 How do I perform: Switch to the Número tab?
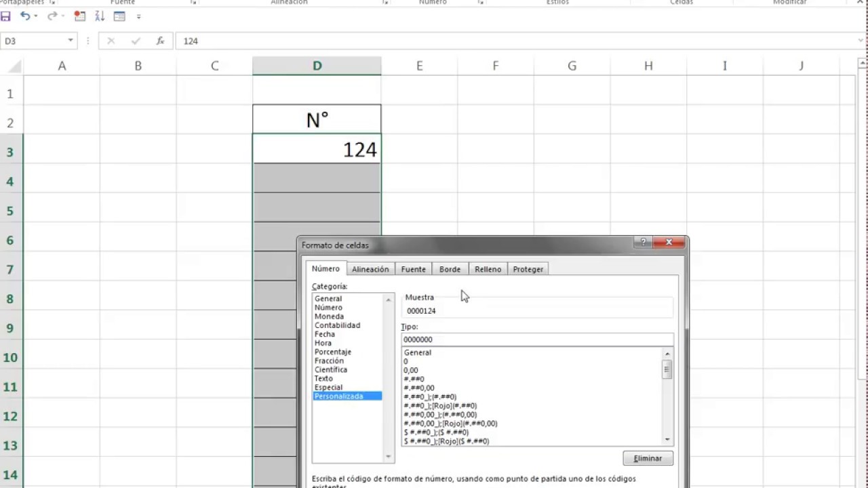coord(325,268)
